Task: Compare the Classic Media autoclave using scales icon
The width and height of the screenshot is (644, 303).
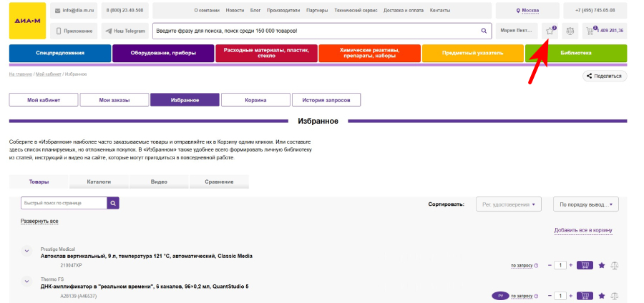Action: [615, 265]
